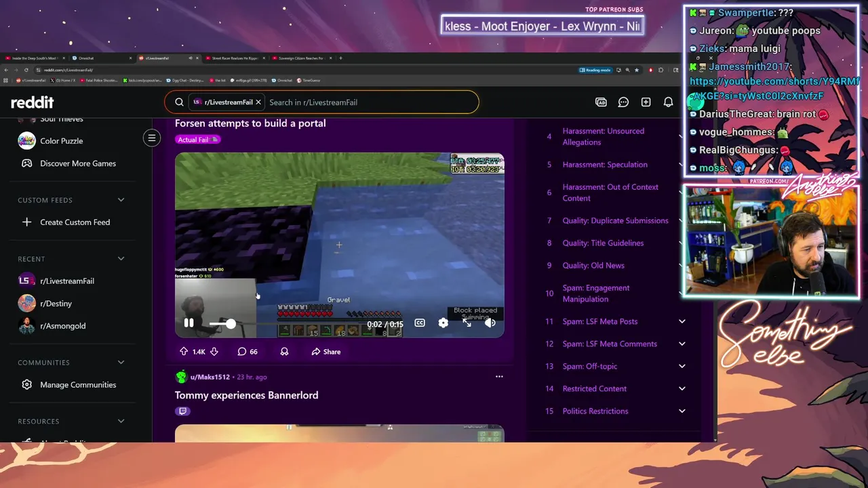Open Reddit chat
The height and width of the screenshot is (488, 868).
point(623,102)
